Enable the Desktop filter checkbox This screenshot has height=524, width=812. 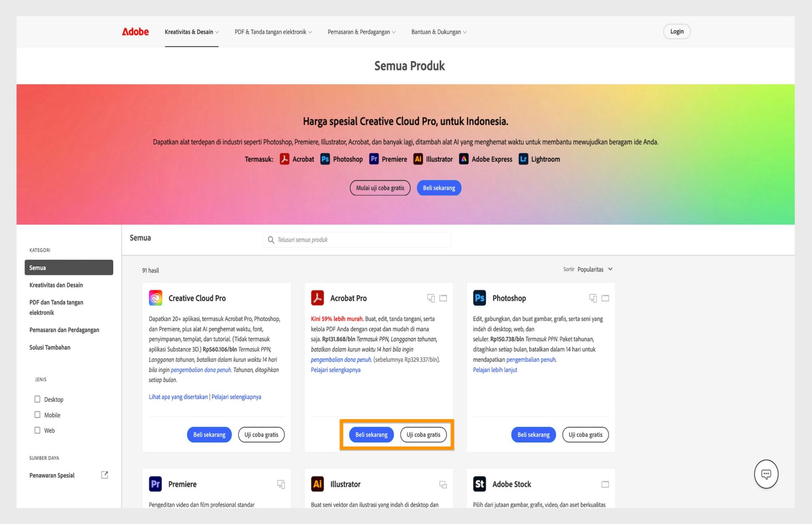point(37,399)
